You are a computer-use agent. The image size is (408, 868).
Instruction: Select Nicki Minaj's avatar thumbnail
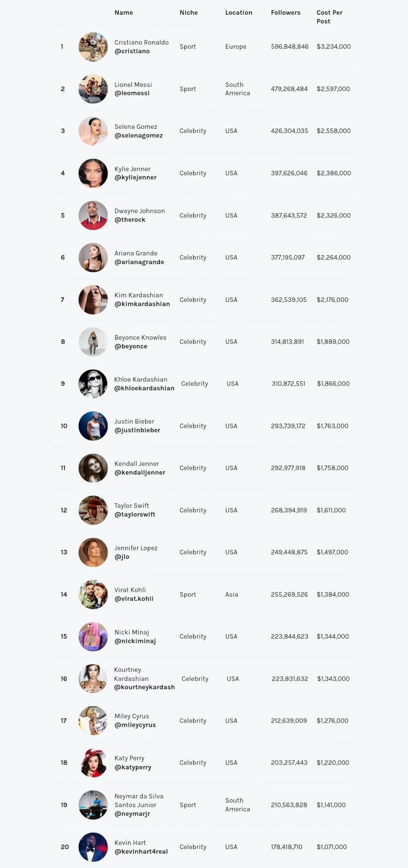pos(93,637)
